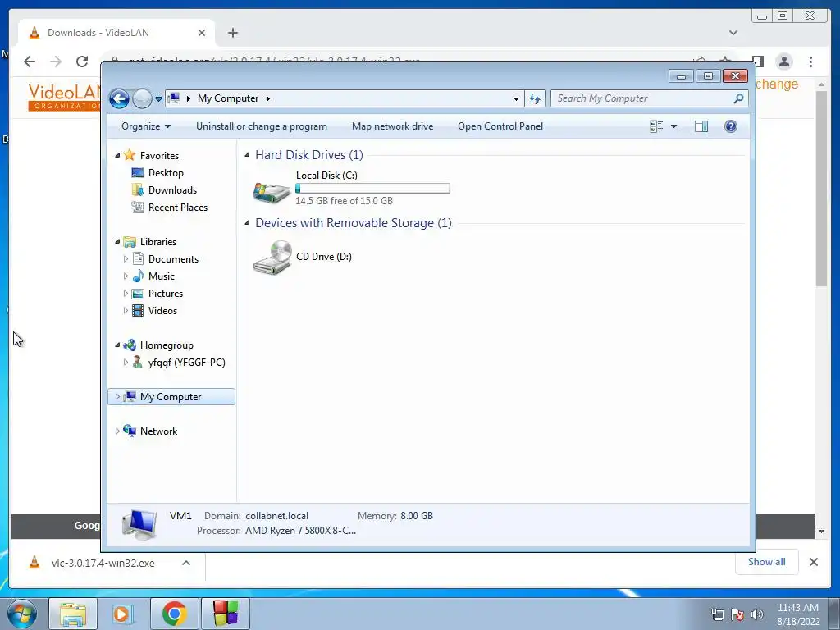Expand the breadcrumb arrow after My Computer
This screenshot has width=840, height=630.
[268, 98]
